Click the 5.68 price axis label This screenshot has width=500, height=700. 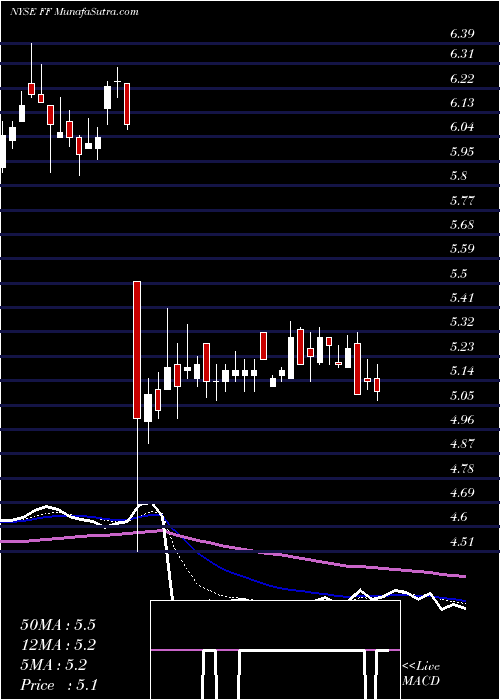coord(462,225)
